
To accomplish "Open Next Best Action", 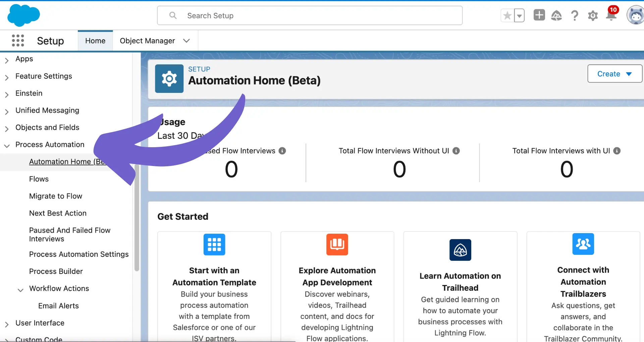I will (x=58, y=213).
